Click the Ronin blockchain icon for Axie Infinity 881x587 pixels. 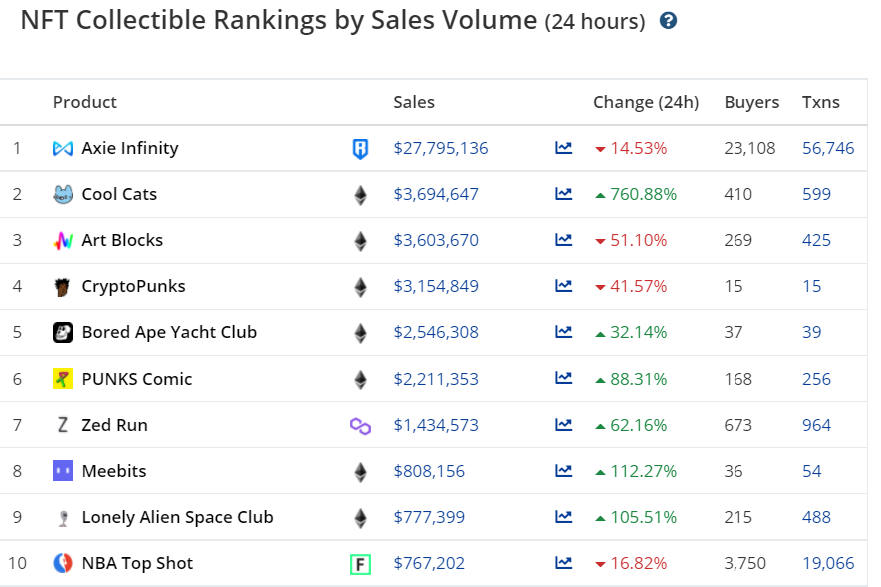click(360, 149)
